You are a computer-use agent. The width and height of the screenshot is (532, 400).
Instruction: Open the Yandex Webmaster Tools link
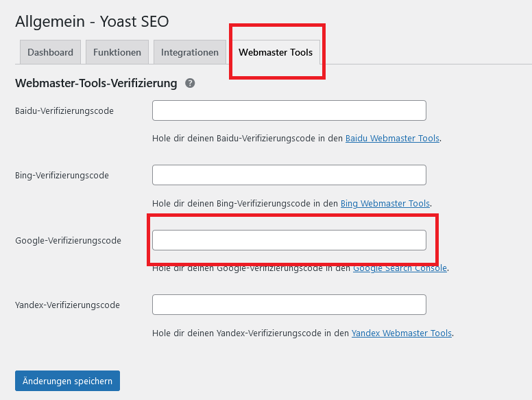point(401,333)
